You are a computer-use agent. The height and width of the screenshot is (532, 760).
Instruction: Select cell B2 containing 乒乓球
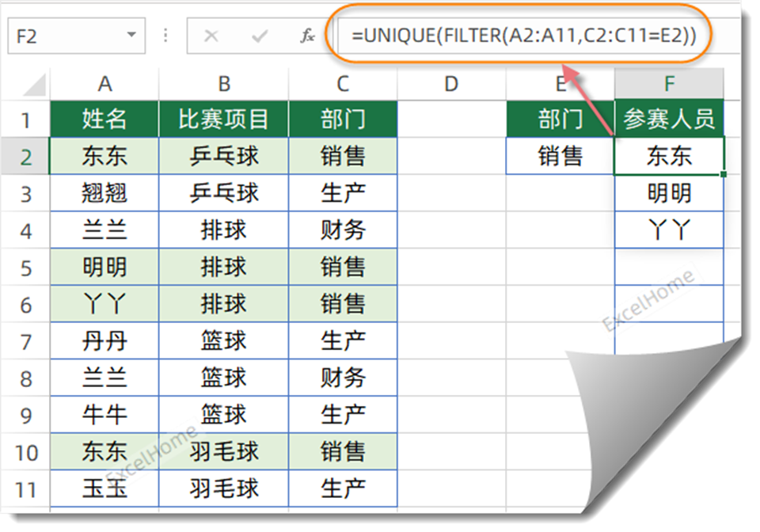[223, 156]
